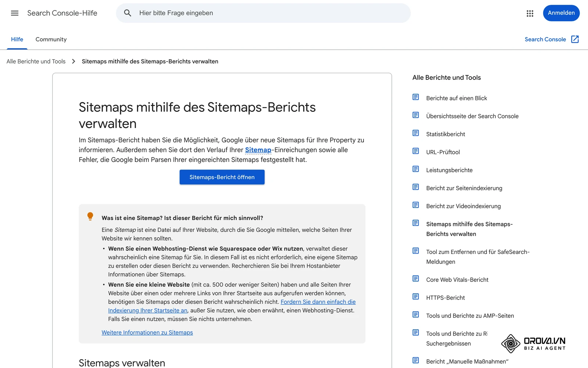Click the document icon beside Tools und Berichte zu AMP-Seiten
The image size is (588, 368).
pyautogui.click(x=416, y=315)
